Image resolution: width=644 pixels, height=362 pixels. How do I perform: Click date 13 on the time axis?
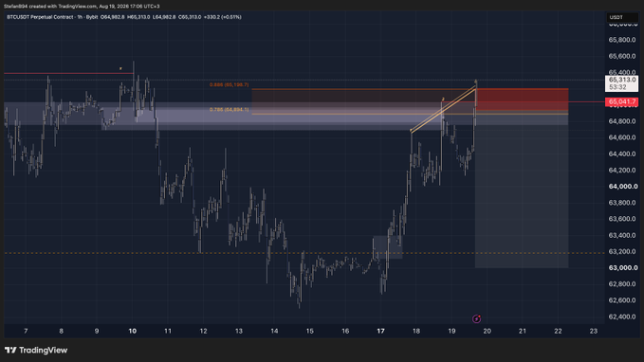(239, 331)
